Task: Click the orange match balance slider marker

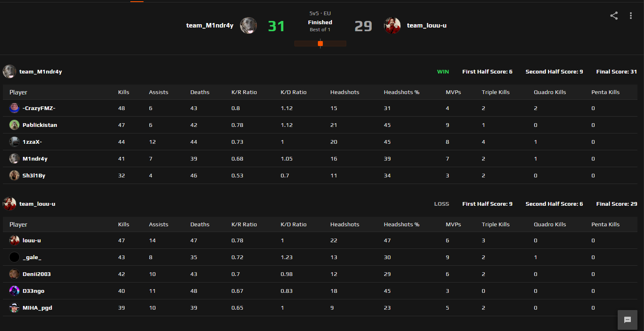Action: click(x=320, y=44)
